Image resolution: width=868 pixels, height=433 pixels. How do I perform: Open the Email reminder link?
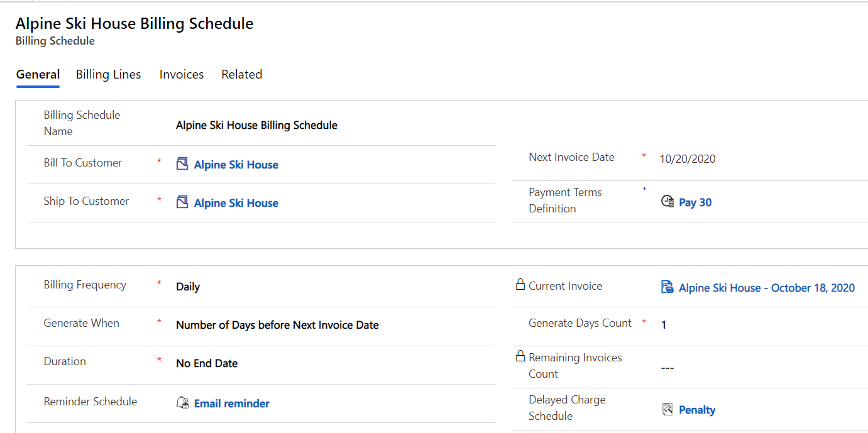click(232, 403)
